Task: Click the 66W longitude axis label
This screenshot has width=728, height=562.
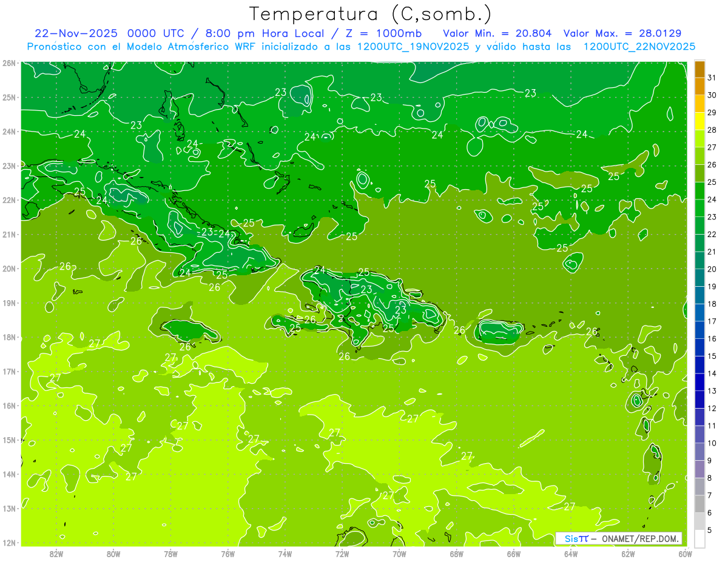Action: point(514,554)
